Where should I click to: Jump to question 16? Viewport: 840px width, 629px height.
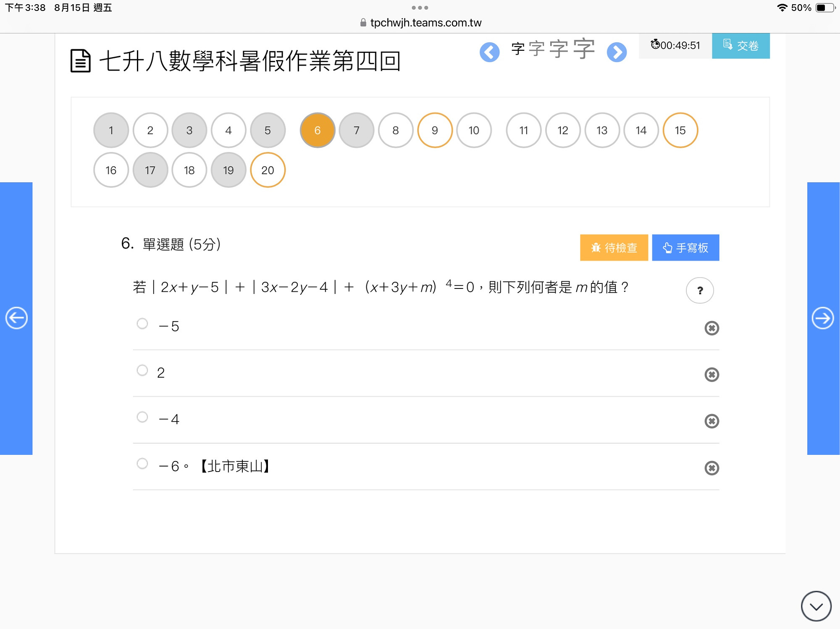coord(111,170)
